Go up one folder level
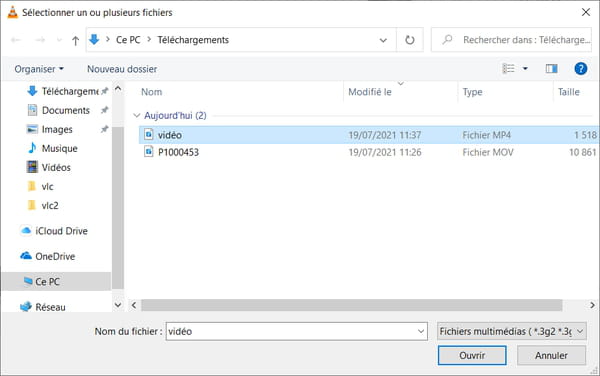Viewport: 600px width, 376px height. point(75,40)
